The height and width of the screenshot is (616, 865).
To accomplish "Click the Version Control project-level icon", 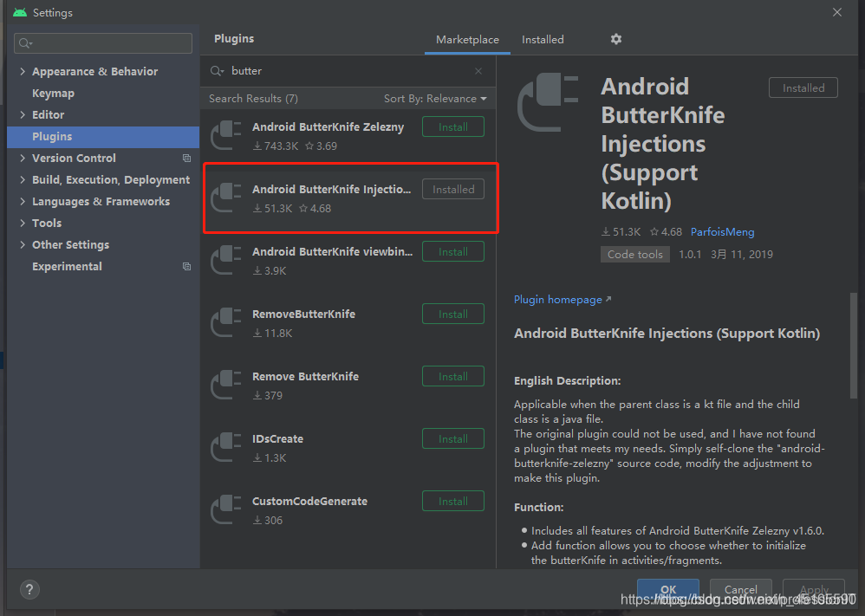I will pos(186,159).
